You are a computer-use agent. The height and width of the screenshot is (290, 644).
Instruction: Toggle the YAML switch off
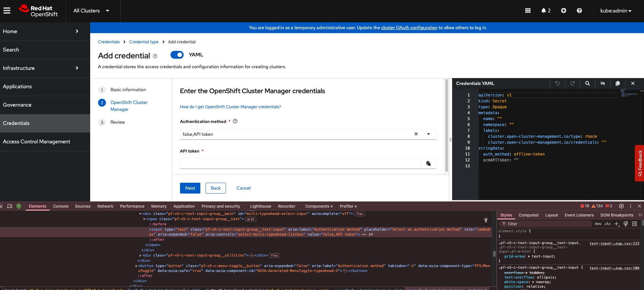177,55
